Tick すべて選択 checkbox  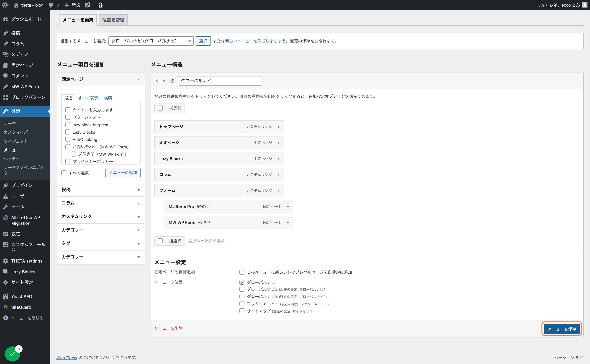[x=64, y=173]
